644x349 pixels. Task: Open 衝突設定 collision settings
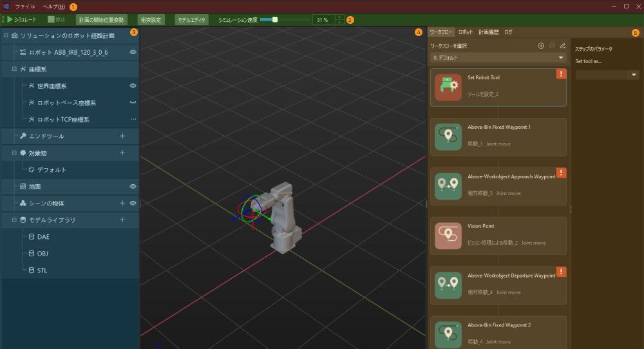[151, 20]
